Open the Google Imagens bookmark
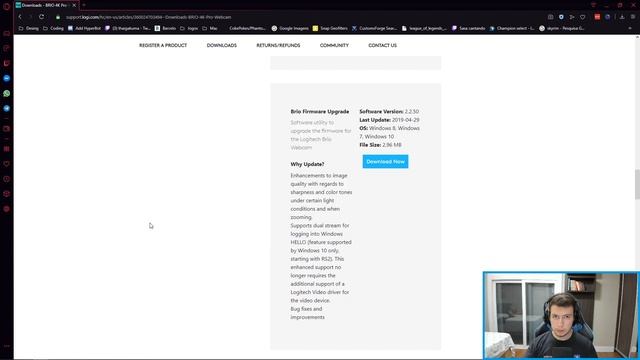 pos(290,28)
